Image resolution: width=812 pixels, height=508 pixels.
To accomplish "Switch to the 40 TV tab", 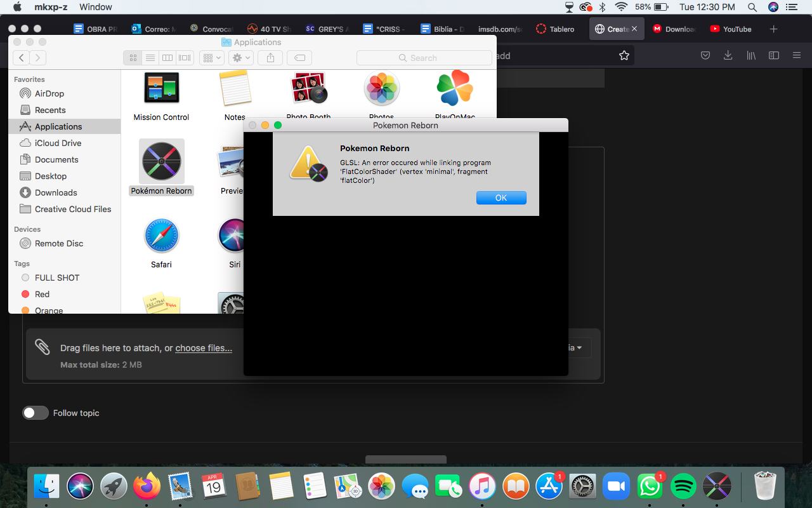I will [269, 29].
